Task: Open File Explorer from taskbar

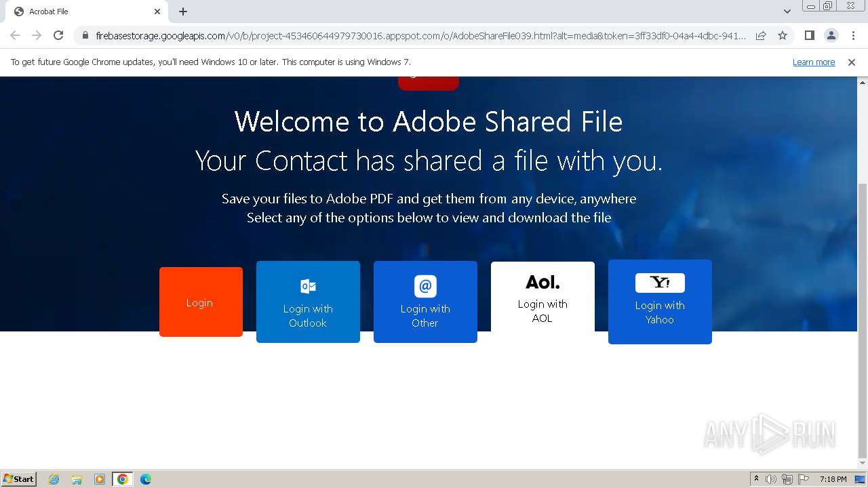Action: click(x=77, y=479)
